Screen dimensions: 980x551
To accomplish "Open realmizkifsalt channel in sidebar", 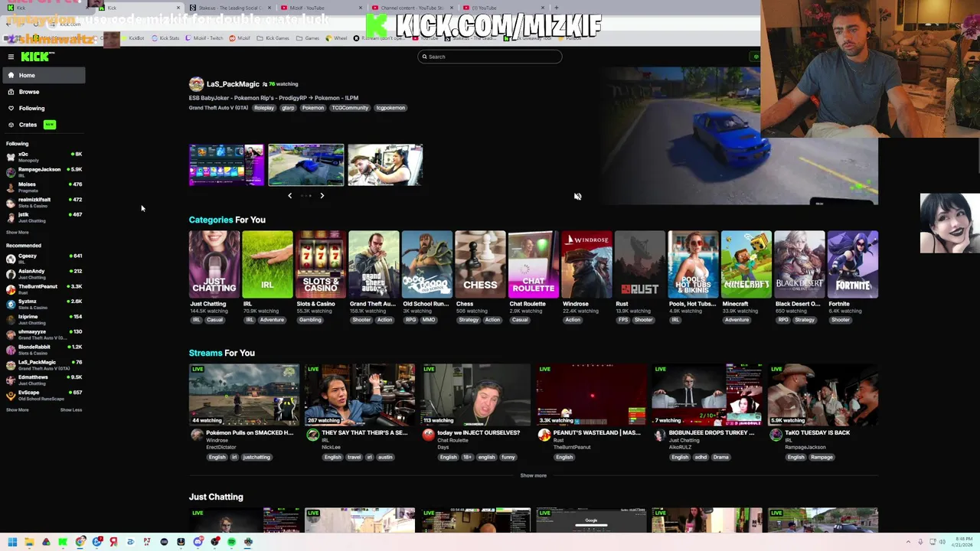I will [x=43, y=202].
